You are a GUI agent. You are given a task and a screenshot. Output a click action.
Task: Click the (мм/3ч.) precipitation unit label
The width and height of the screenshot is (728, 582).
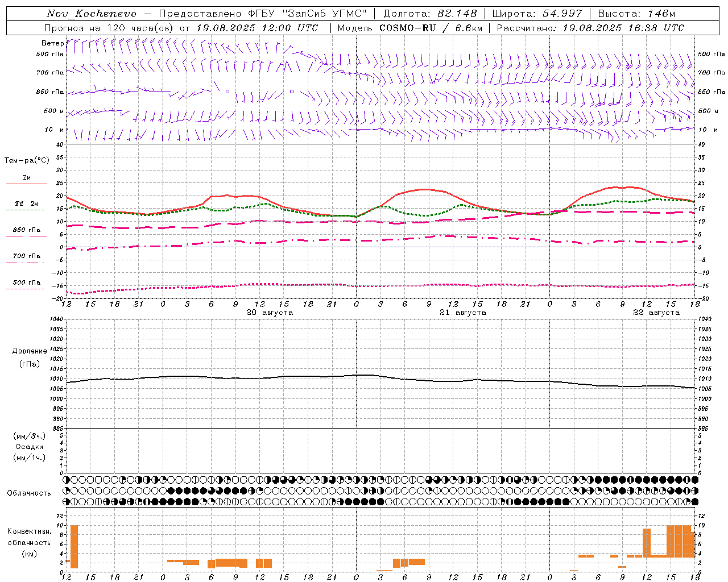(30, 436)
